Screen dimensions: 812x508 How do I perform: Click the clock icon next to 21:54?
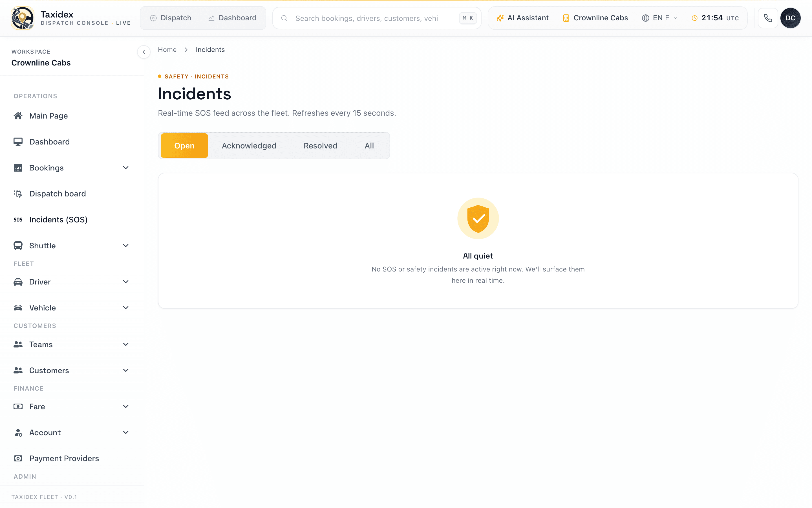pyautogui.click(x=694, y=18)
